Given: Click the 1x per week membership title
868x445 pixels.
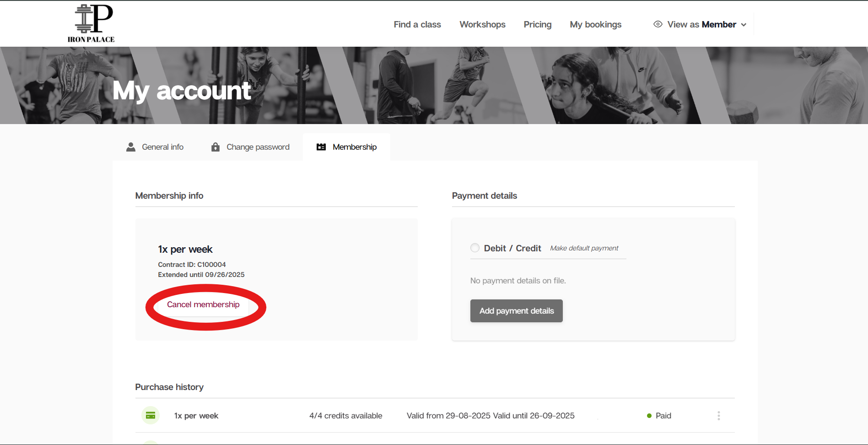Looking at the screenshot, I should click(185, 250).
